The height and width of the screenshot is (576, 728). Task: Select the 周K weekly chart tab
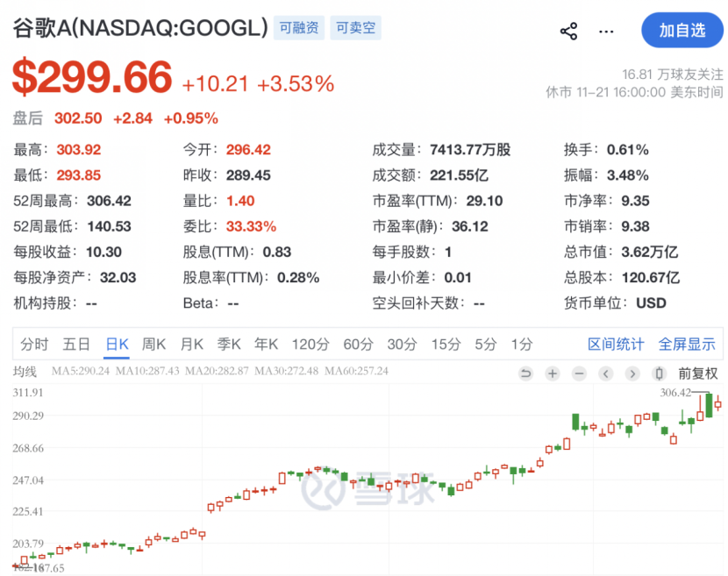[153, 345]
